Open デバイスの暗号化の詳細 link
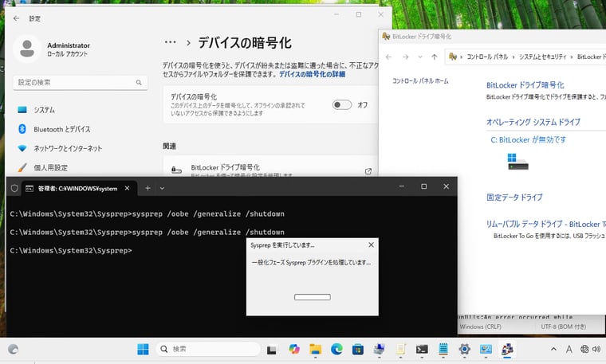The height and width of the screenshot is (364, 606). [x=313, y=74]
